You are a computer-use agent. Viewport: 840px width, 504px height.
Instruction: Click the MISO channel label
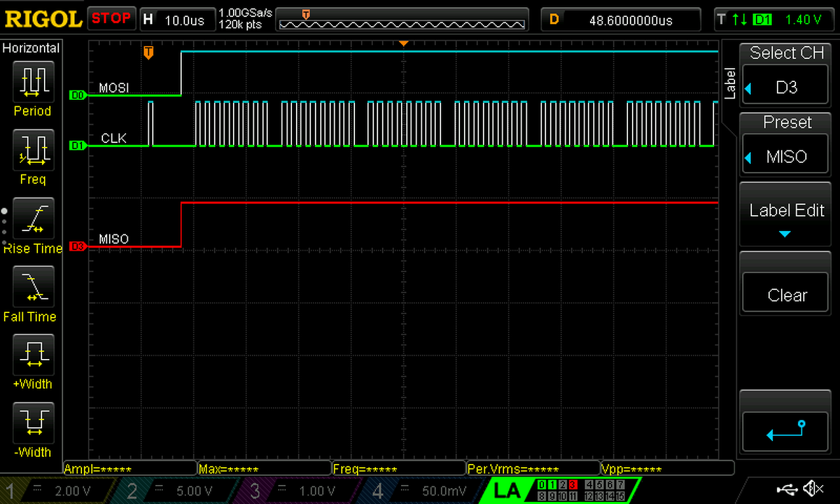point(114,240)
